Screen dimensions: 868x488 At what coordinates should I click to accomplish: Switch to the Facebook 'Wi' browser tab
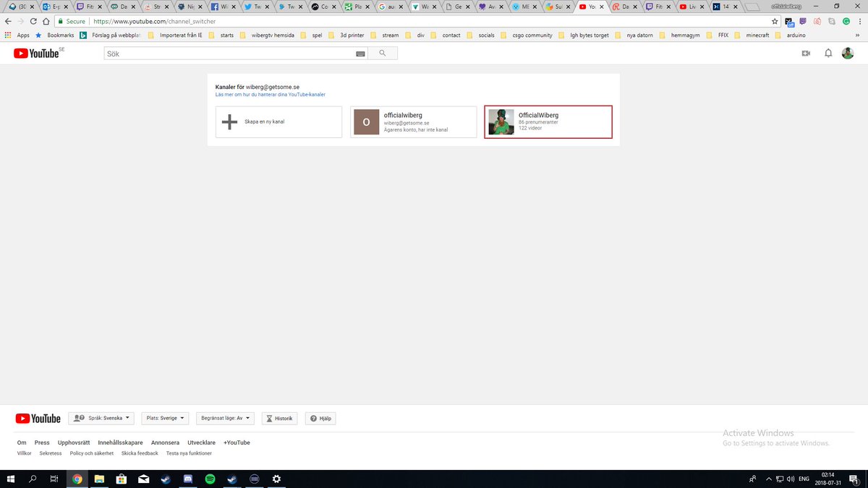(223, 7)
